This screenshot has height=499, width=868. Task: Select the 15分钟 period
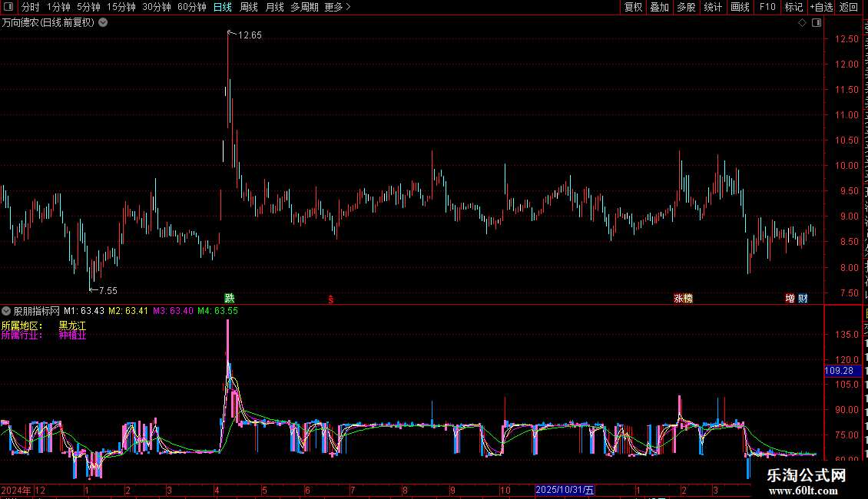(121, 7)
